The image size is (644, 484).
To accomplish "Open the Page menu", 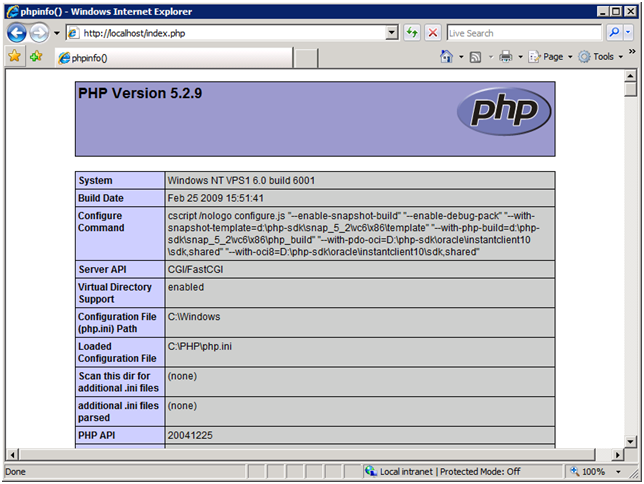I will [550, 57].
